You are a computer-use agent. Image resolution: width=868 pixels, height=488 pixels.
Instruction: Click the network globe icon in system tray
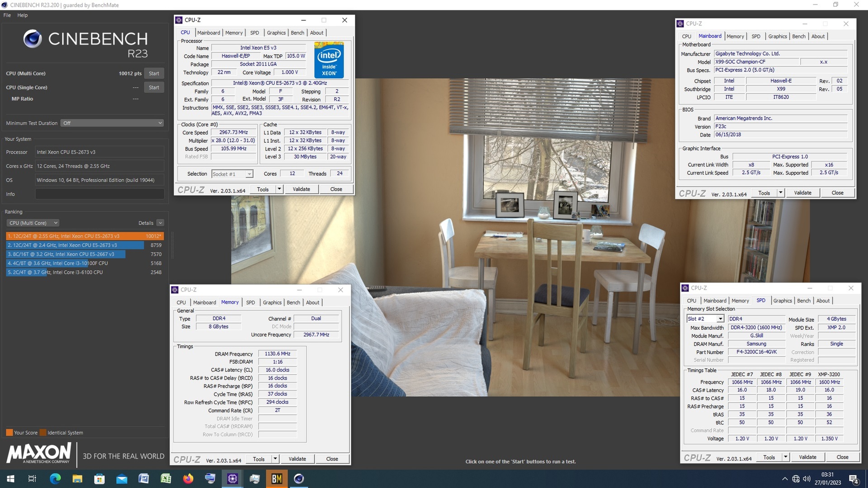(x=796, y=479)
